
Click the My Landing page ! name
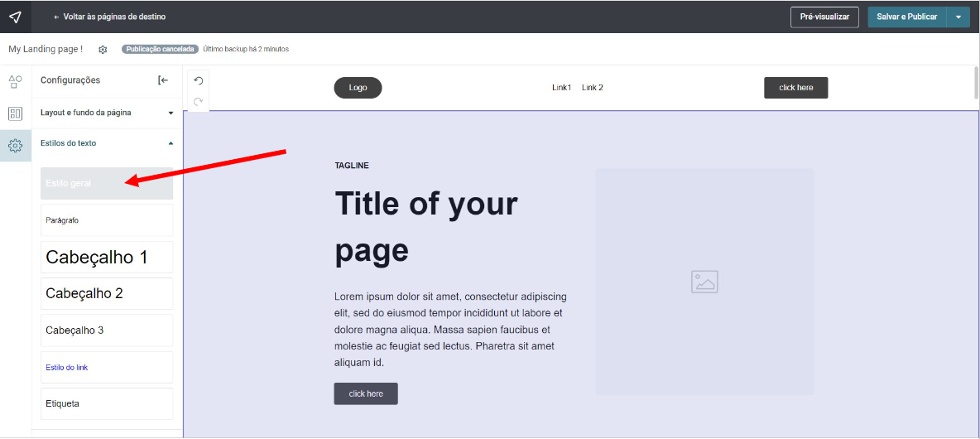(46, 50)
